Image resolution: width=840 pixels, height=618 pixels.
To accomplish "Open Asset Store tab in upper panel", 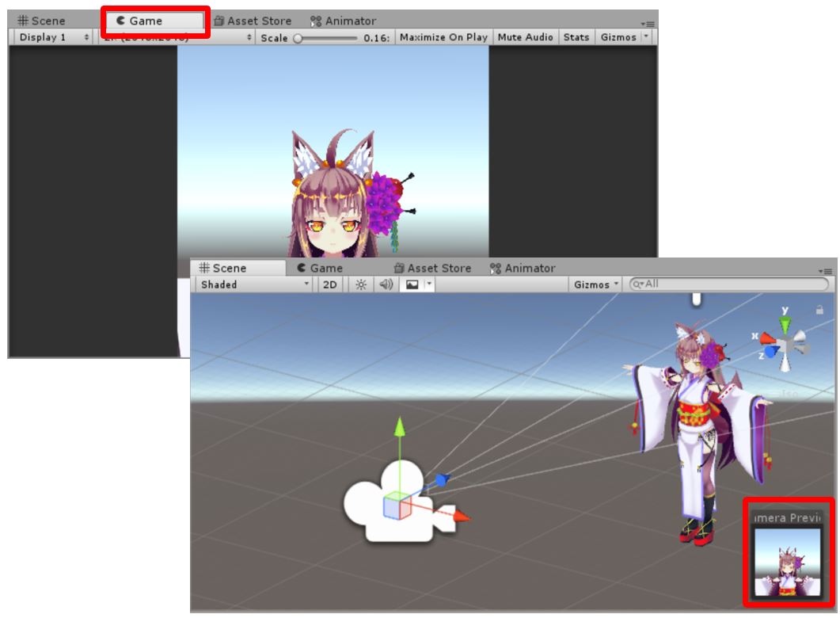I will point(253,21).
